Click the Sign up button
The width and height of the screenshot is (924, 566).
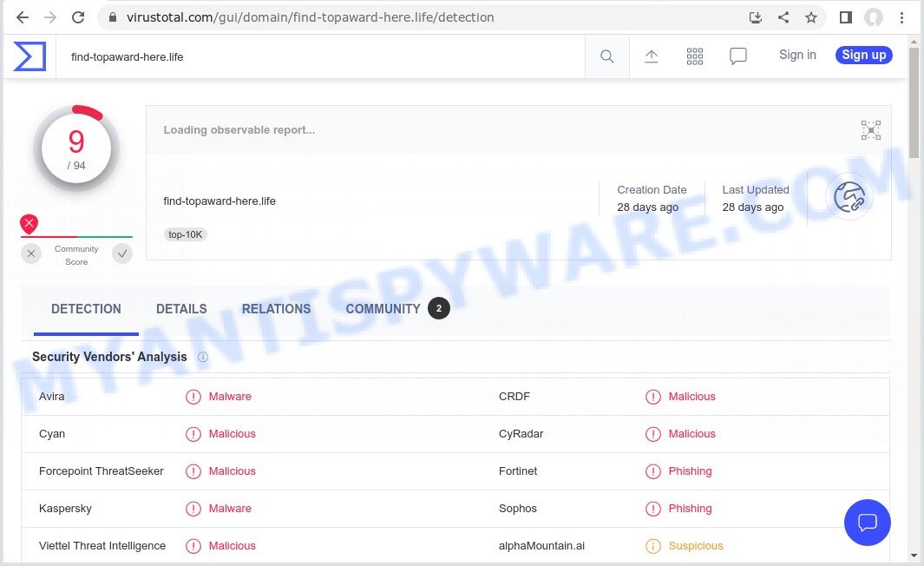864,55
